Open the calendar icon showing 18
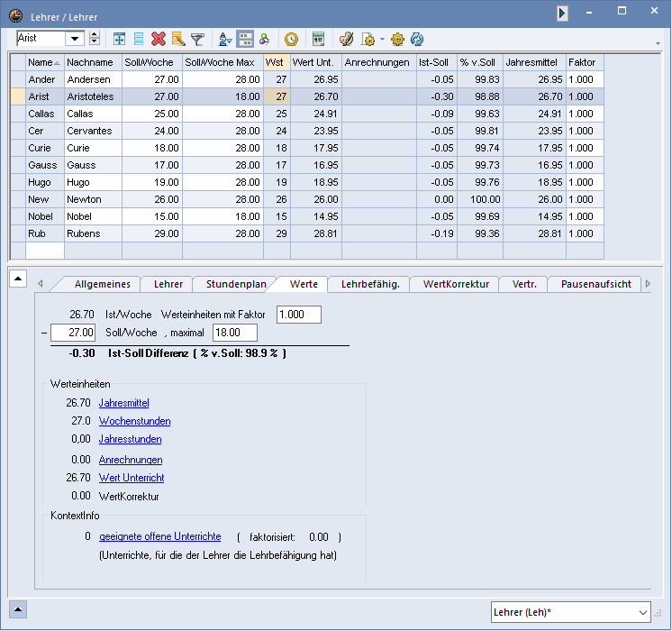 tap(318, 39)
